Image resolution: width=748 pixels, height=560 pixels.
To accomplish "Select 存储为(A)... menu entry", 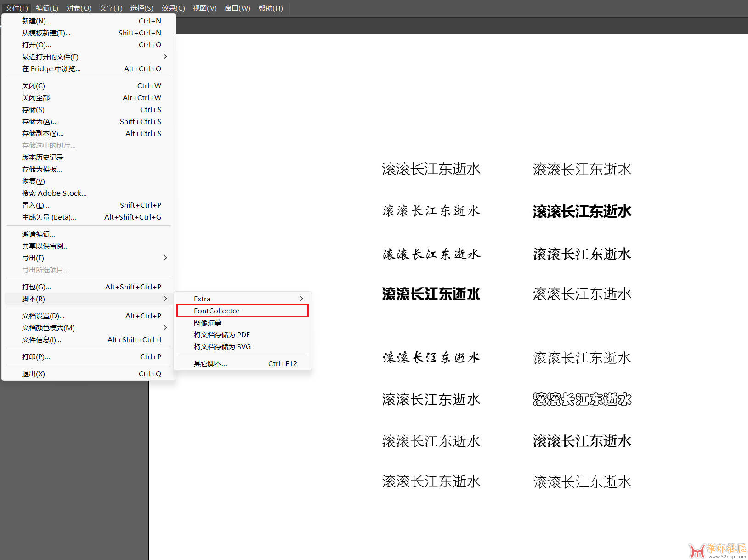I will pyautogui.click(x=89, y=122).
